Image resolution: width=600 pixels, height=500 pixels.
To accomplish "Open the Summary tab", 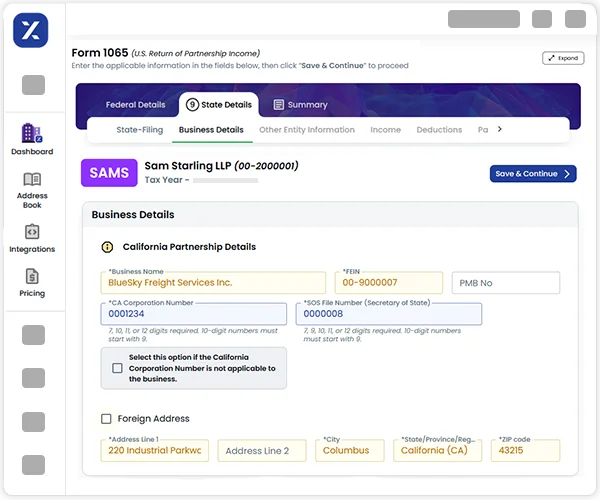I will pos(301,104).
